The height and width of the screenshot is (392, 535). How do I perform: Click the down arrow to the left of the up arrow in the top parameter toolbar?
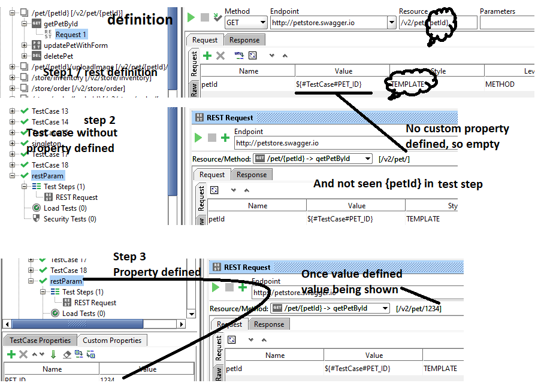tap(271, 56)
